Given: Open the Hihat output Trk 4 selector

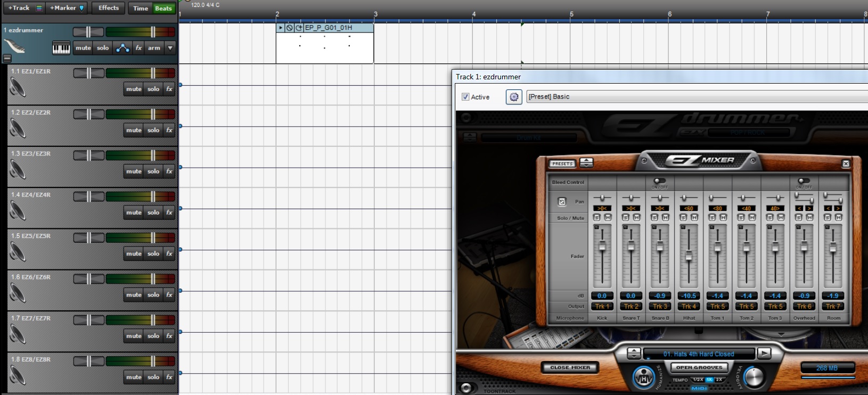Looking at the screenshot, I should pyautogui.click(x=689, y=307).
